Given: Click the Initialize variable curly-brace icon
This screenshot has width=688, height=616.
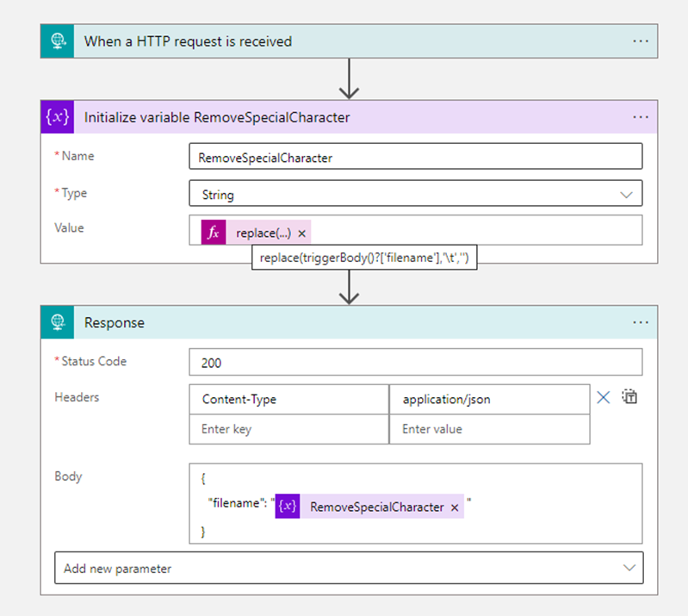Looking at the screenshot, I should (x=58, y=117).
